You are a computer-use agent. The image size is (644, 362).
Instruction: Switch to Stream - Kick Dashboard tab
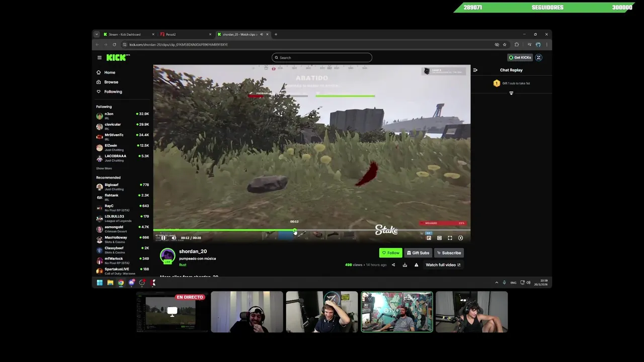click(128, 34)
